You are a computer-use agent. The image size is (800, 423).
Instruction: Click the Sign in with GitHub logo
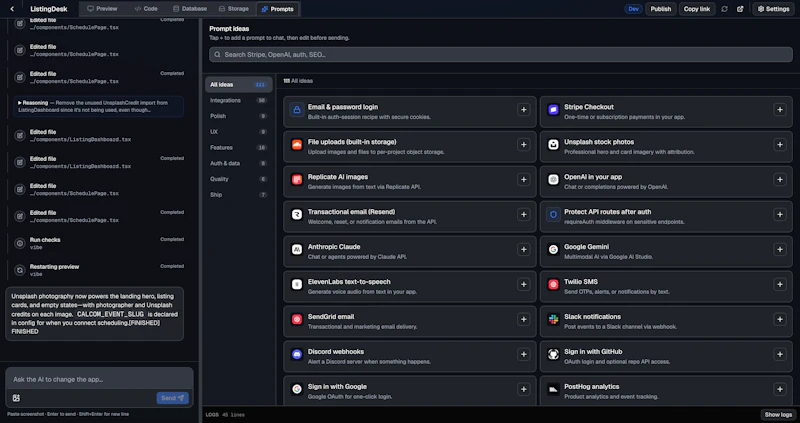pyautogui.click(x=553, y=354)
